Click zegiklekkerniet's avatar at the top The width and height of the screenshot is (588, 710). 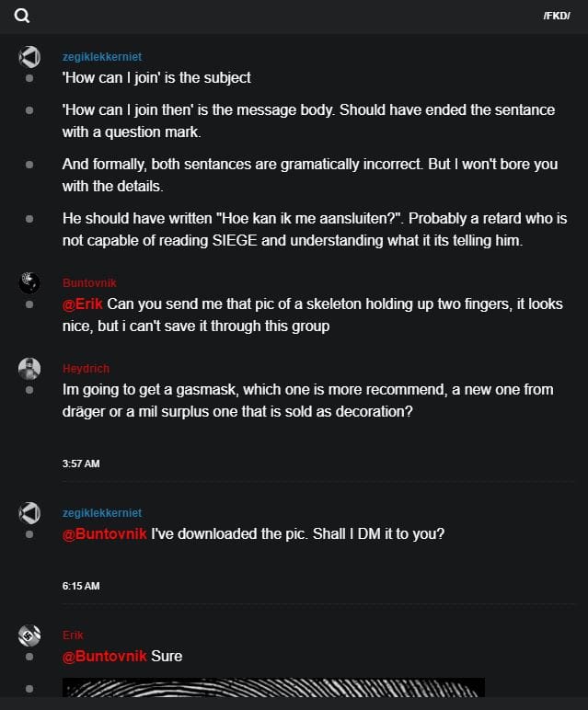(29, 57)
